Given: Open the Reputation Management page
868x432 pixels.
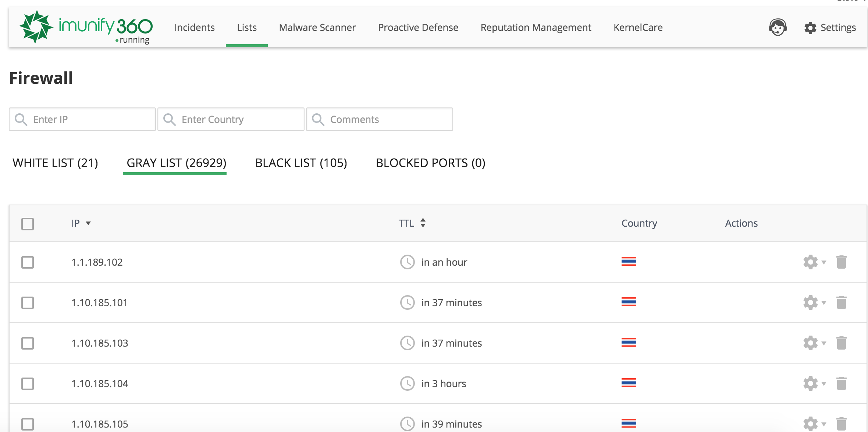Looking at the screenshot, I should point(536,28).
